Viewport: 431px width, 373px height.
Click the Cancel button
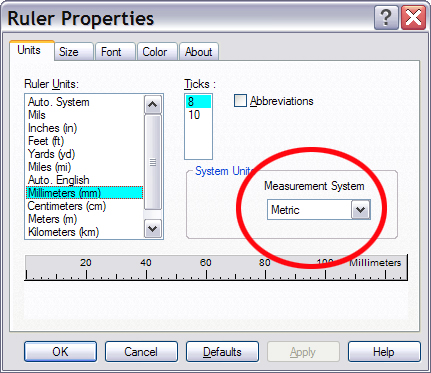[141, 352]
